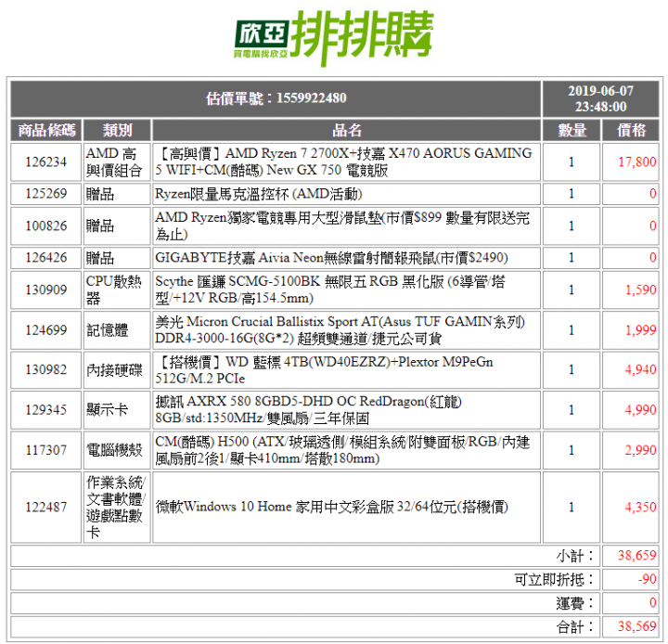Viewport: 668px width, 644px height.
Task: Click category 顯示卡
Action: (107, 409)
